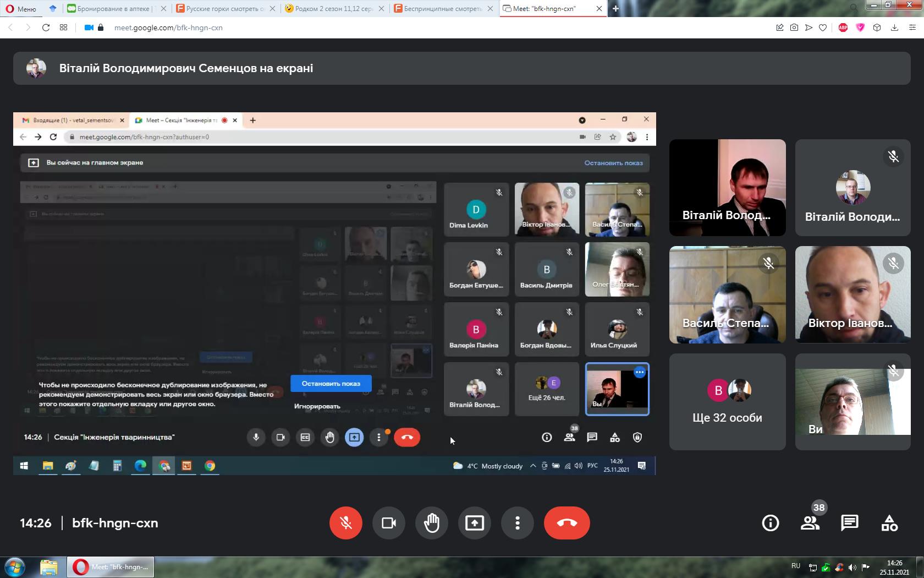Click the shared screen's microphone button
This screenshot has height=578, width=924.
click(x=256, y=437)
